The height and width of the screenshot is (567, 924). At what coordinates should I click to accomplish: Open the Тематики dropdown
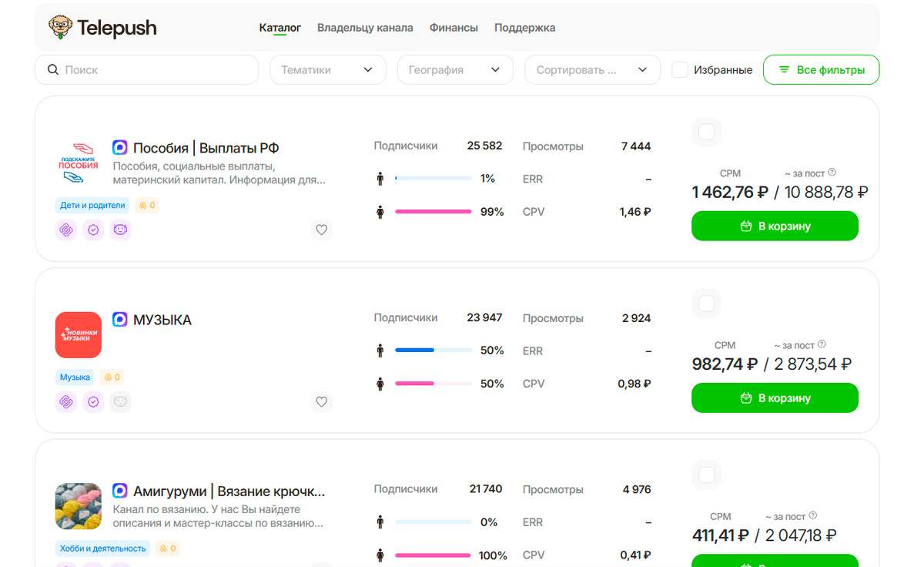coord(327,69)
